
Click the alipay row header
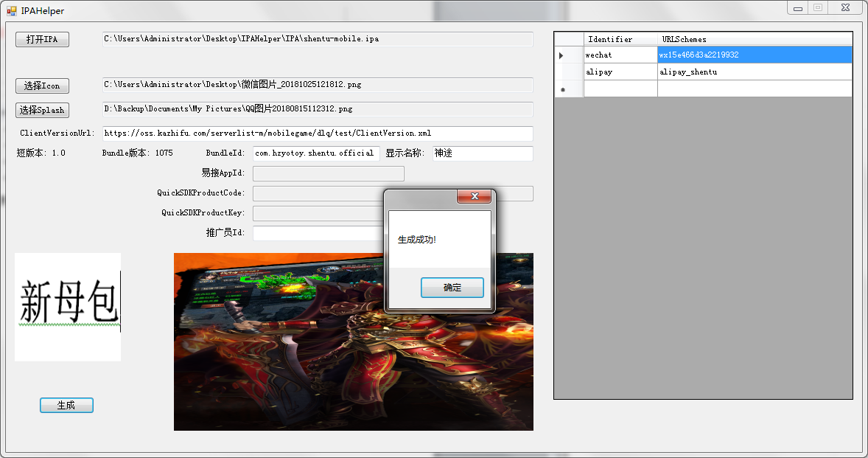click(569, 72)
